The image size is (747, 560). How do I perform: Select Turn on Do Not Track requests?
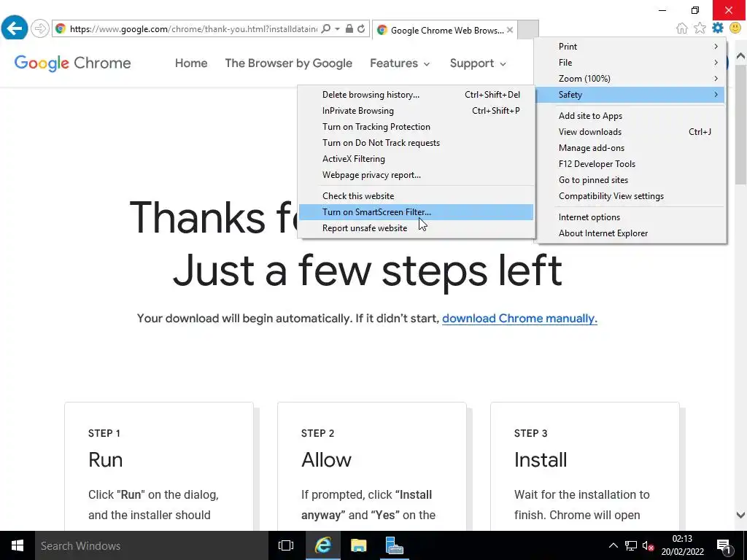pos(416,143)
